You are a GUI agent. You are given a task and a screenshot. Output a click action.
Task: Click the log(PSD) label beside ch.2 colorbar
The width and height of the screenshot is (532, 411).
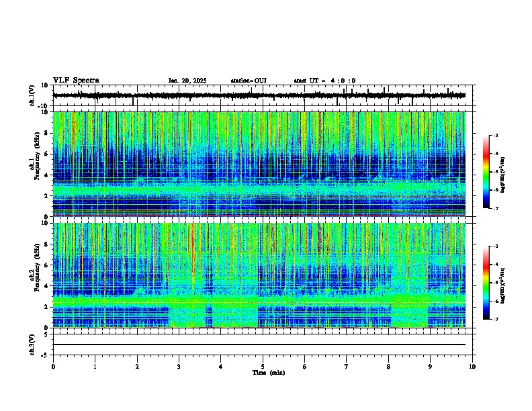click(503, 285)
